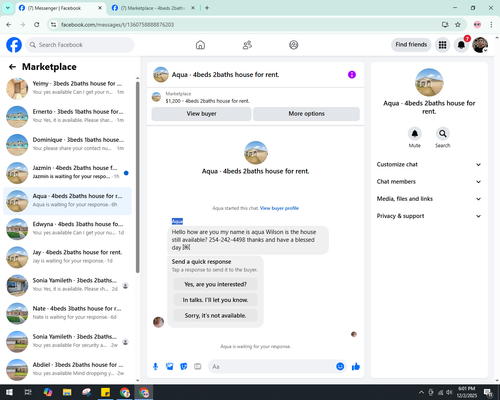The height and width of the screenshot is (400, 500).
Task: Open account profile picture menu
Action: click(480, 45)
